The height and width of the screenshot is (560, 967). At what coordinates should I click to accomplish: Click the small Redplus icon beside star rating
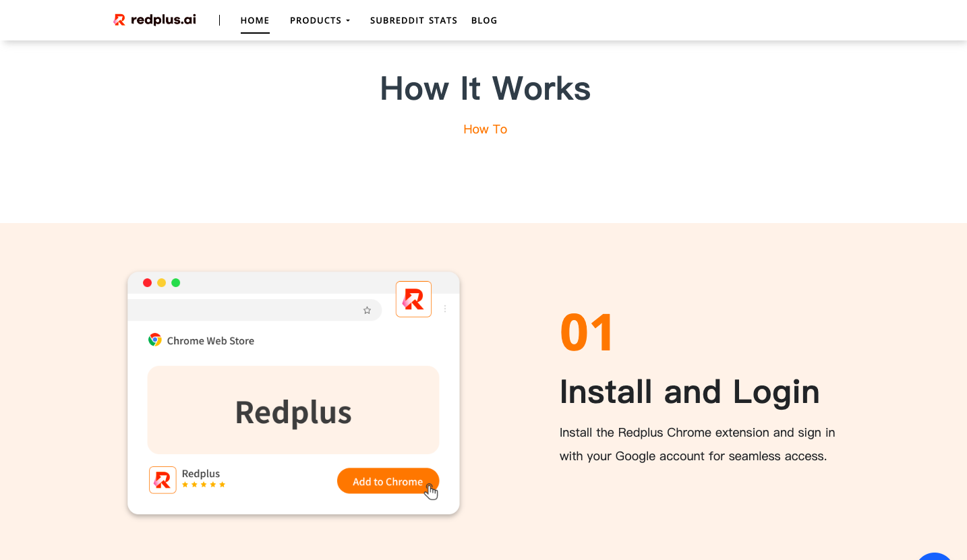pos(163,480)
